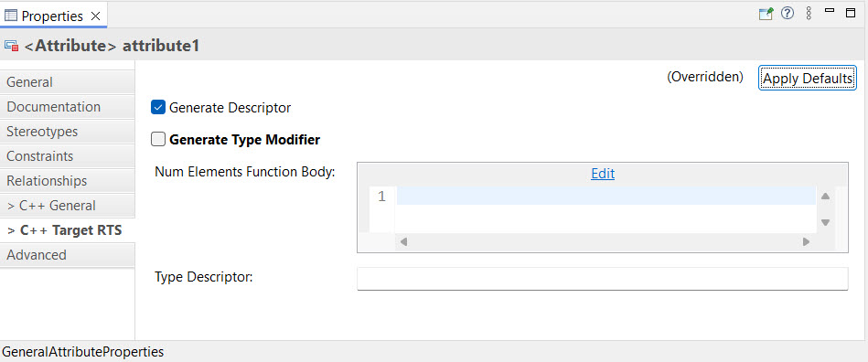This screenshot has width=868, height=362.
Task: Maximize the Properties view
Action: click(851, 13)
